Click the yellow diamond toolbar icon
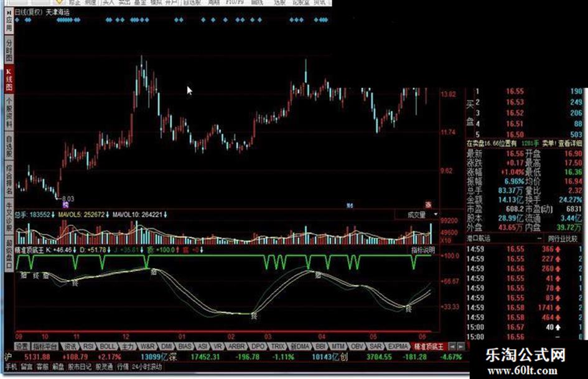Image resolution: width=588 pixels, height=379 pixels. pyautogui.click(x=60, y=2)
